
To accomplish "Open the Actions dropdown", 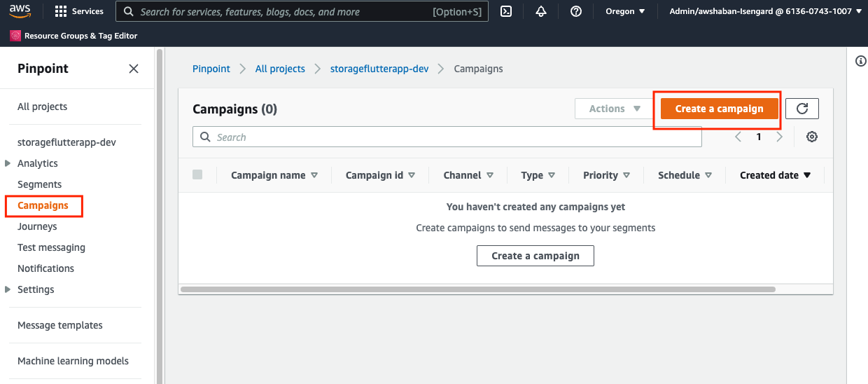I will (x=615, y=109).
